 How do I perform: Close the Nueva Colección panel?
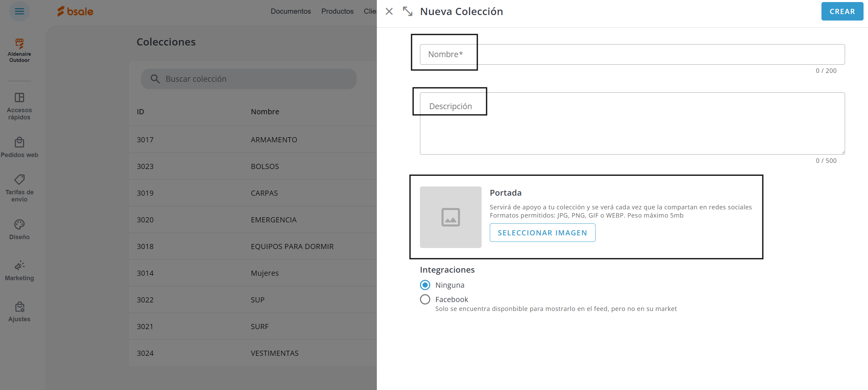pos(389,11)
